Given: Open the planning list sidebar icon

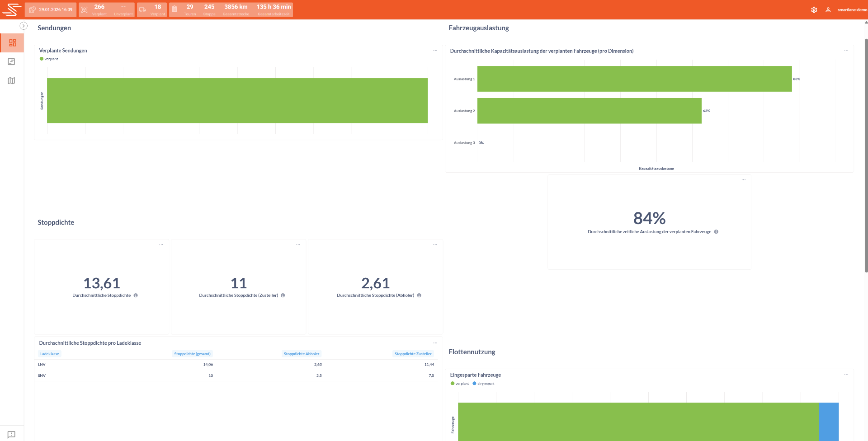Looking at the screenshot, I should tap(12, 62).
